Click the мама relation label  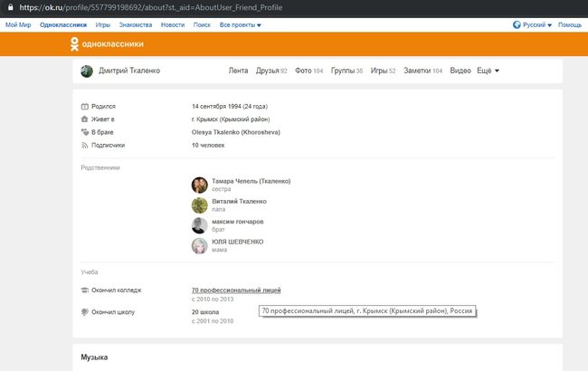click(x=220, y=250)
